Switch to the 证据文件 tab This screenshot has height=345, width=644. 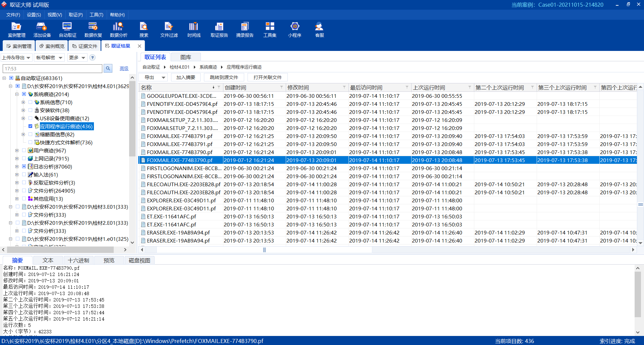tap(85, 46)
